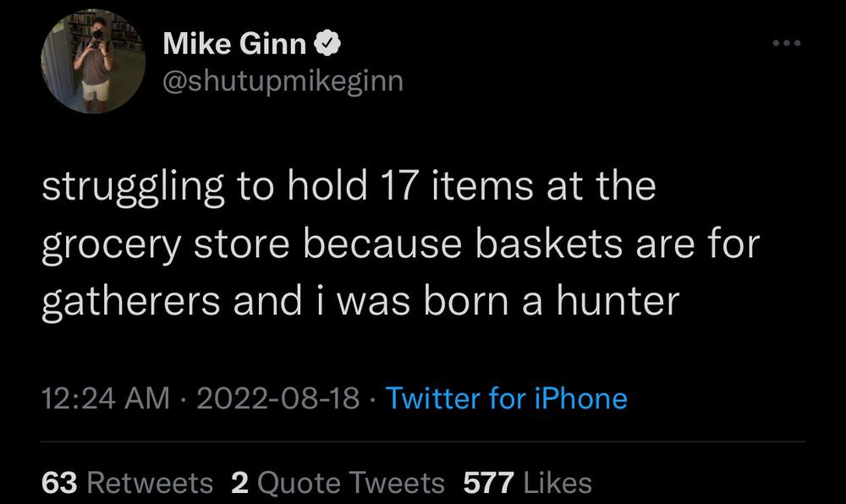This screenshot has height=504, width=846.
Task: Click the "2" quote tweets count number
Action: pos(239,483)
